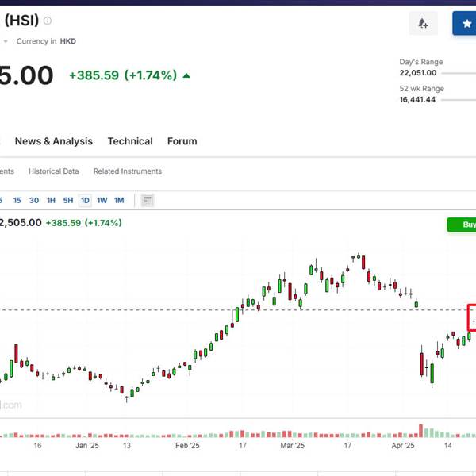Click the green Buy button

pyautogui.click(x=462, y=225)
